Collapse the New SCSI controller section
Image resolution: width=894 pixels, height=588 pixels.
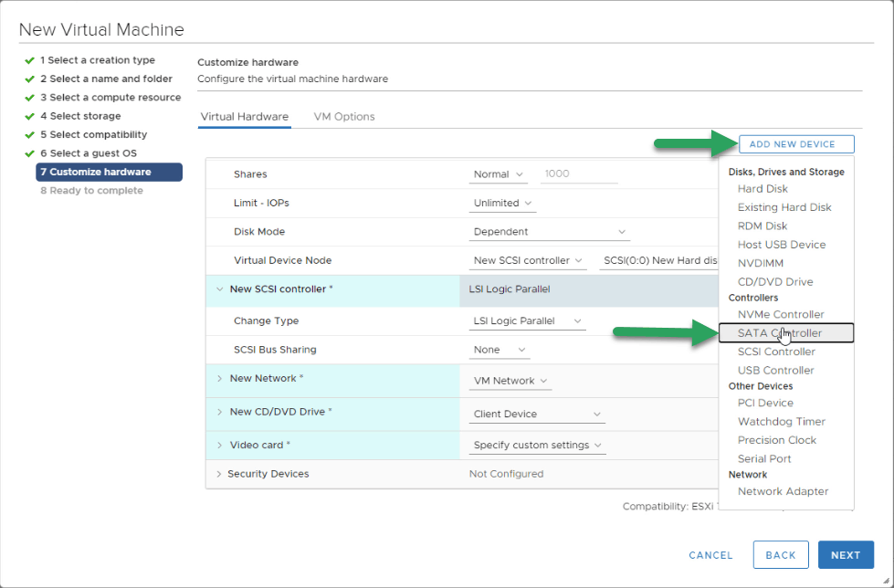(x=219, y=289)
